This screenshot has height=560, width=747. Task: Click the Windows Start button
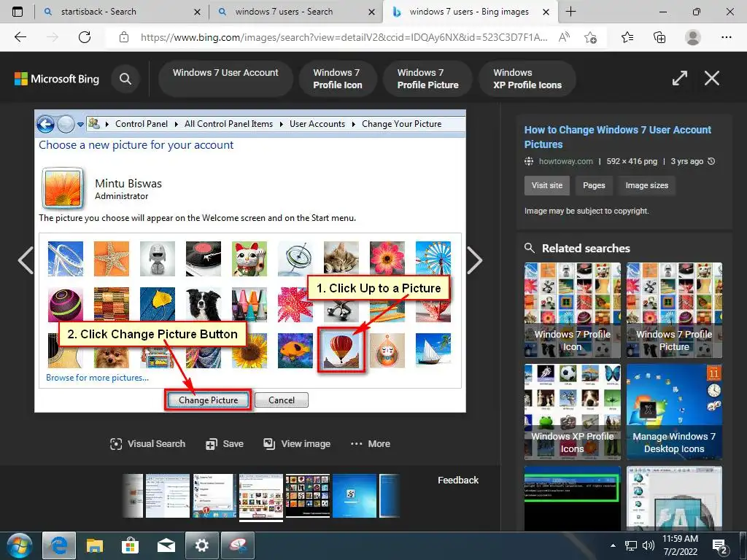20,545
